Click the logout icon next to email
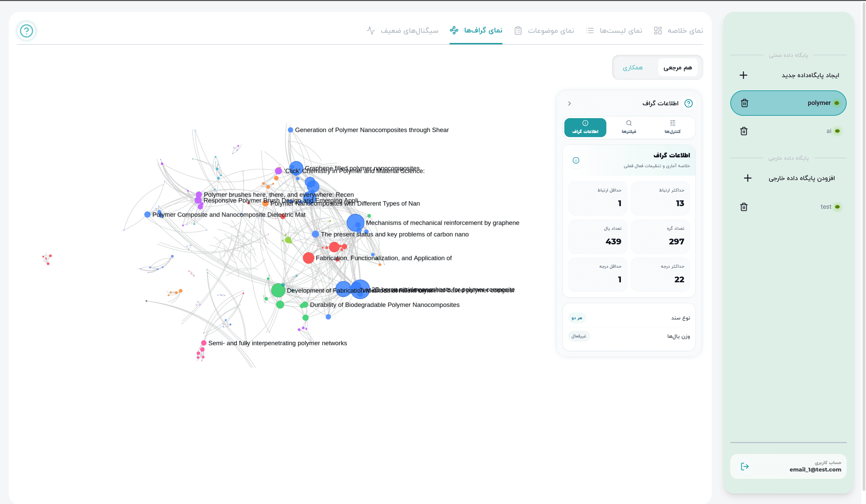Screen dimensions: 866x504 pyautogui.click(x=745, y=466)
